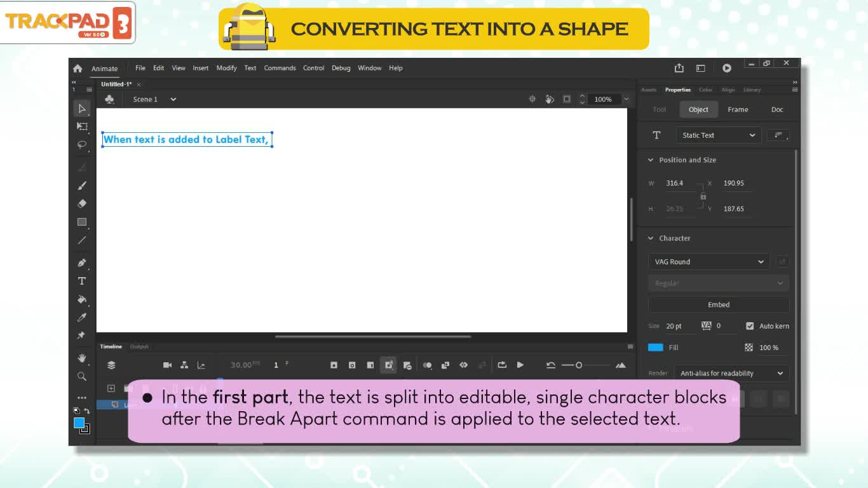This screenshot has width=868, height=488.
Task: Select the Line tool
Action: pyautogui.click(x=82, y=240)
